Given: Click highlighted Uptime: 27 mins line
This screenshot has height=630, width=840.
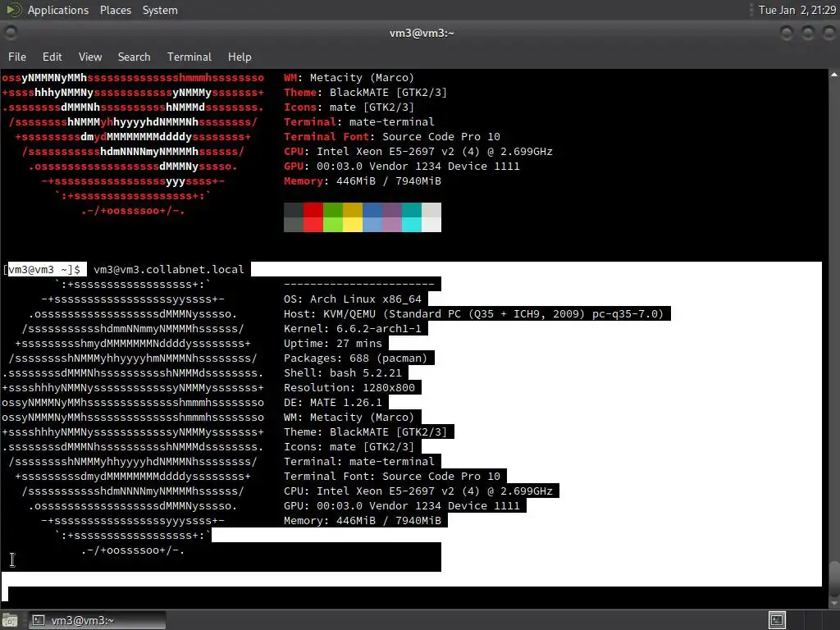Looking at the screenshot, I should click(x=333, y=344).
